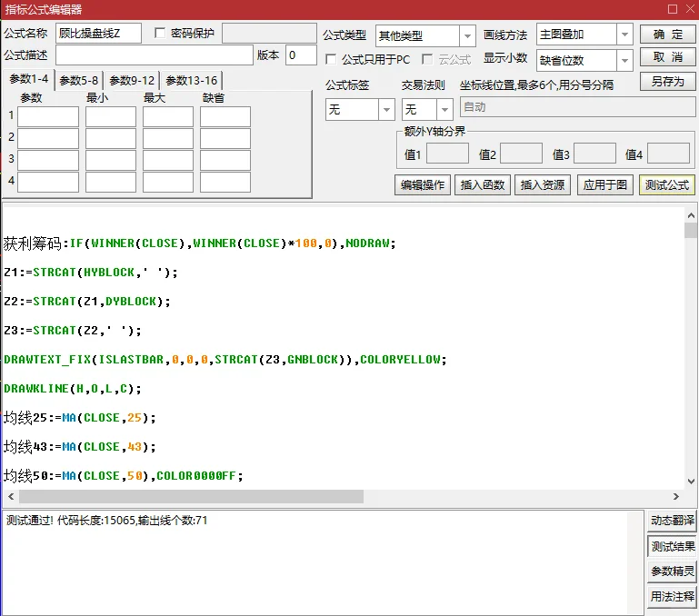Click the 测试公式 button
699x616 pixels.
point(667,184)
